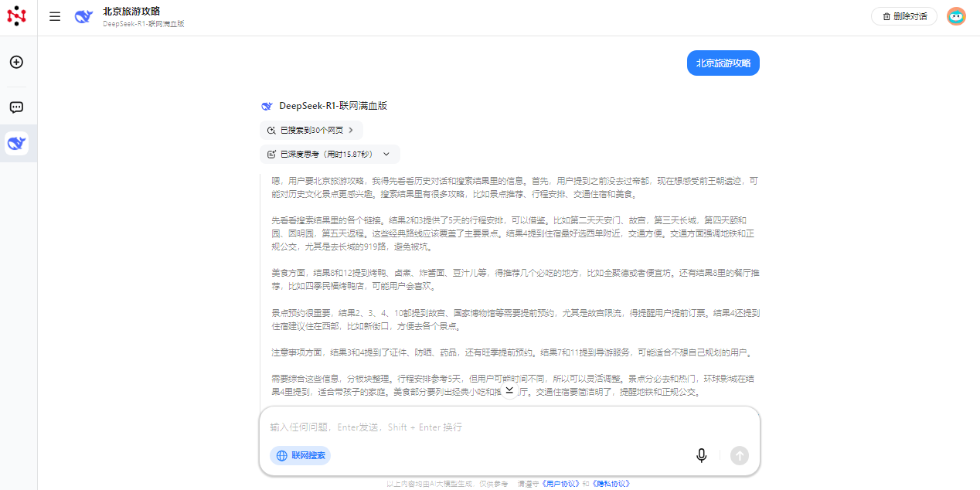Click the 北京旅游攻略 conversation title in header
980x490 pixels.
pyautogui.click(x=131, y=11)
